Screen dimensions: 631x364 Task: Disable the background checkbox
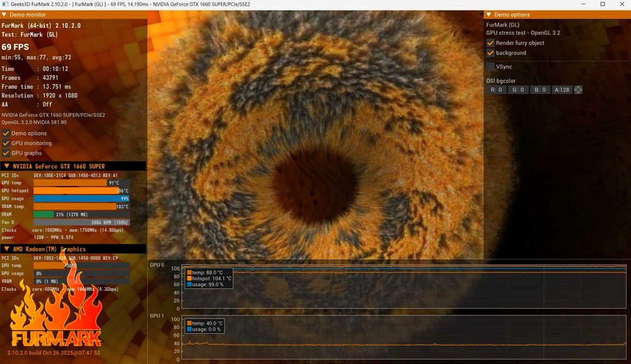pyautogui.click(x=490, y=53)
